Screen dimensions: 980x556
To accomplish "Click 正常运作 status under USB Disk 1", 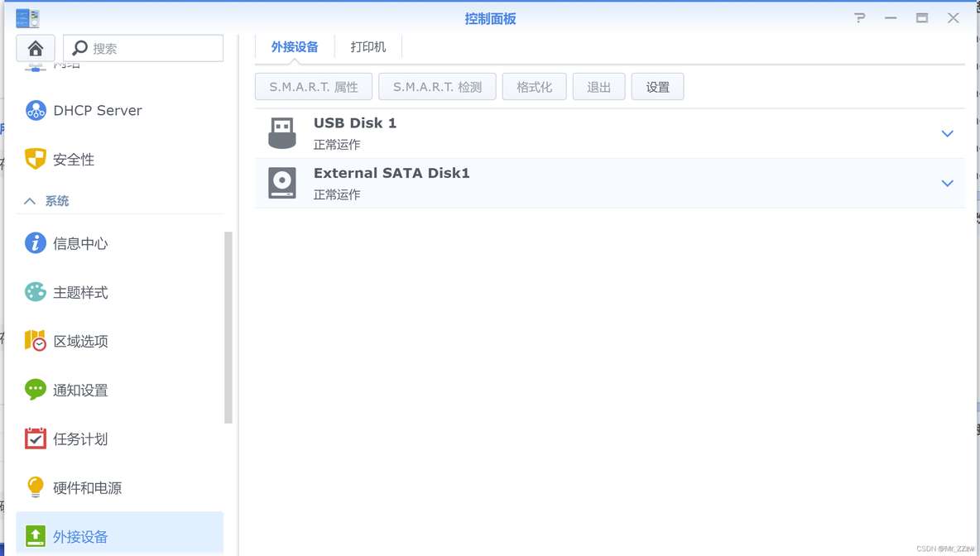I will [336, 145].
